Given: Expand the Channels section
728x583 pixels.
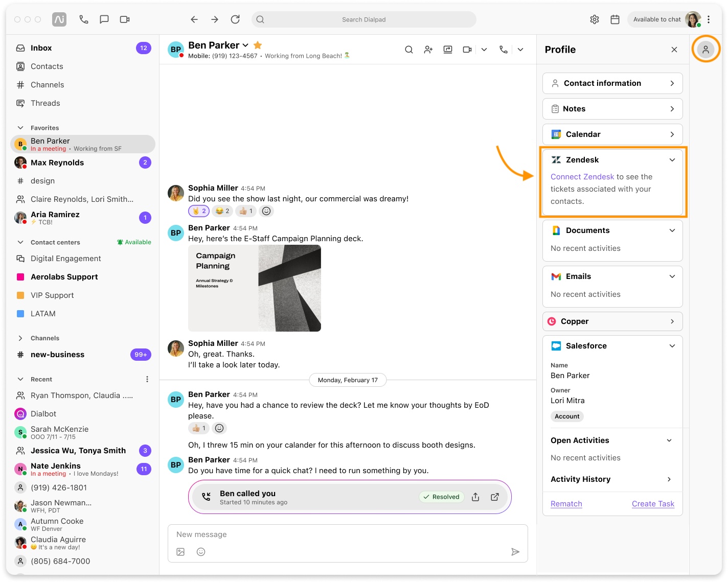Looking at the screenshot, I should (20, 338).
